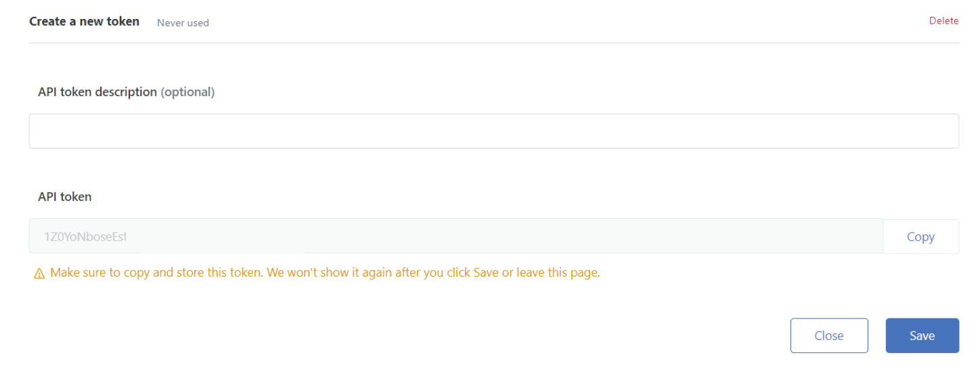Save the new API token
This screenshot has width=980, height=380.
(x=922, y=335)
